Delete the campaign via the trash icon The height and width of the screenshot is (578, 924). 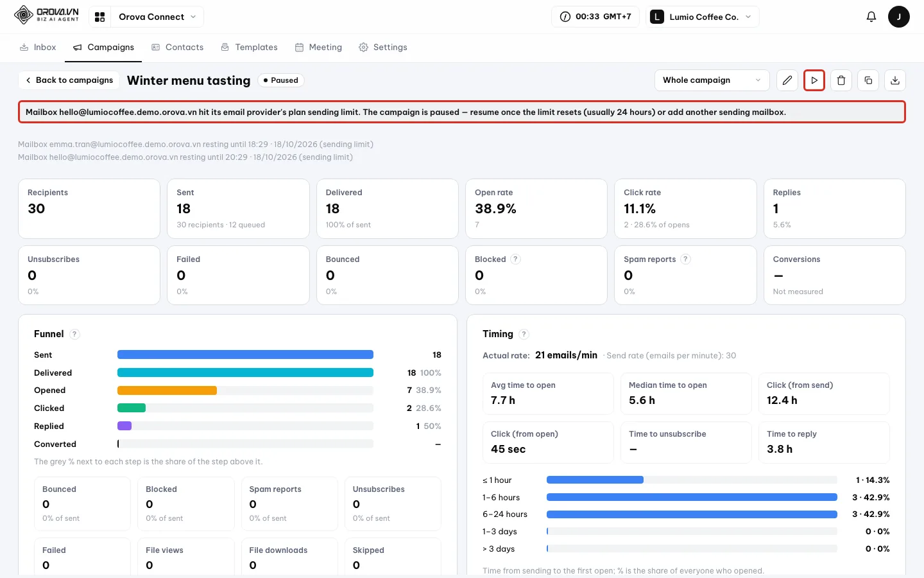click(841, 80)
